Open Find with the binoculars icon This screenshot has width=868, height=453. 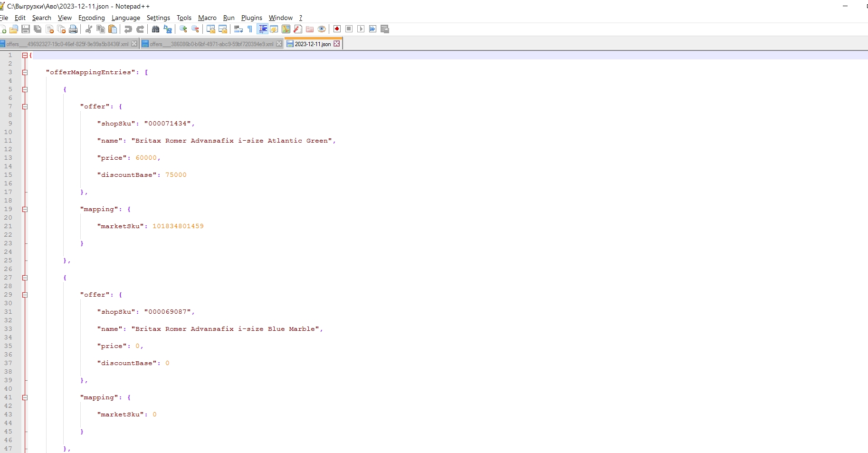tap(155, 29)
